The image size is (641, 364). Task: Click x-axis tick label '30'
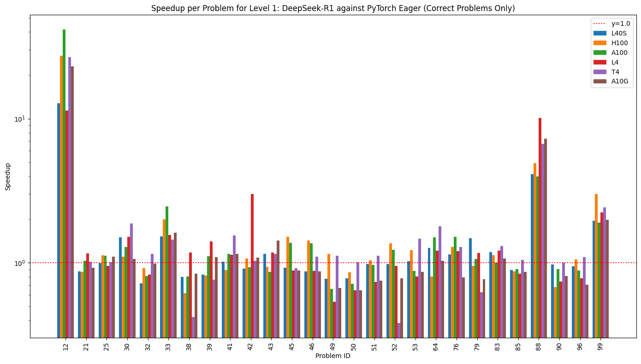[127, 346]
